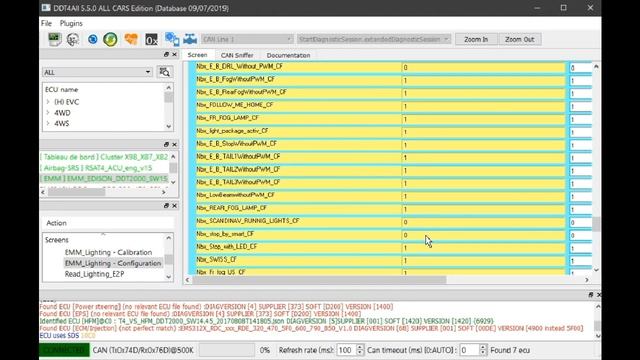Click the screen's vertical scrollbar thumb
Viewport: 640px width, 360px height.
click(x=596, y=224)
